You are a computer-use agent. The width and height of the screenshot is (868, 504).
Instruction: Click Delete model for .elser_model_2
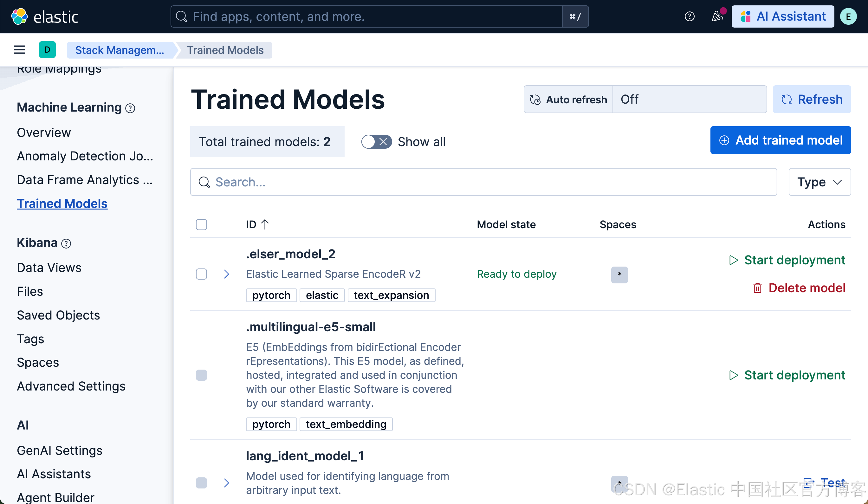point(799,288)
